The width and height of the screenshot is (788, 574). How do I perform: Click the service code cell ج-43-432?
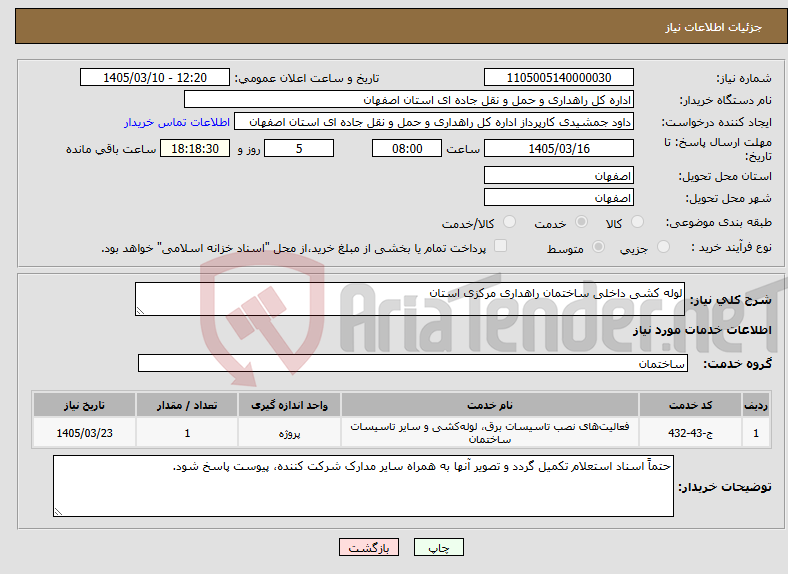click(691, 433)
